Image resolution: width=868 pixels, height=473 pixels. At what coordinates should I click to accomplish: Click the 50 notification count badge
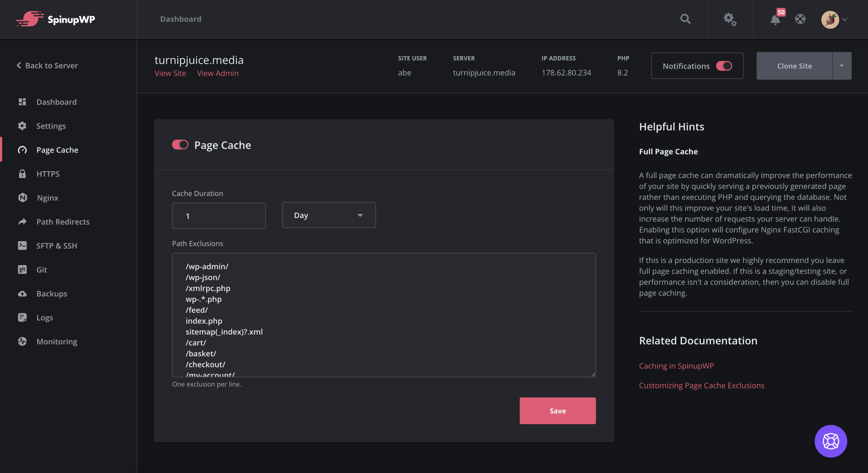pyautogui.click(x=781, y=12)
